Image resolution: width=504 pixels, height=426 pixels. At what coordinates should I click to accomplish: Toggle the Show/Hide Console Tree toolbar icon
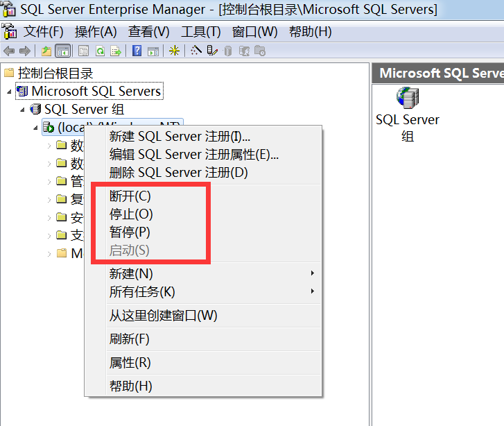[x=63, y=51]
